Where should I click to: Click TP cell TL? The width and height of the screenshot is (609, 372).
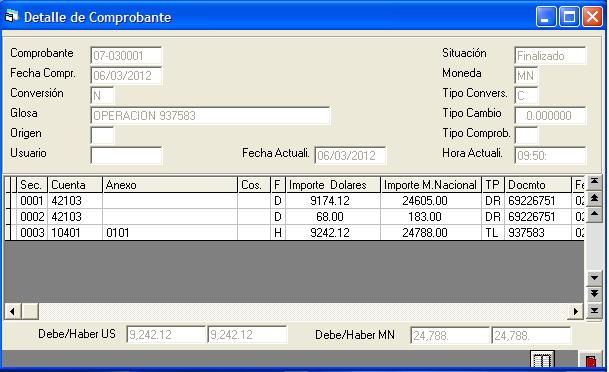tap(493, 233)
